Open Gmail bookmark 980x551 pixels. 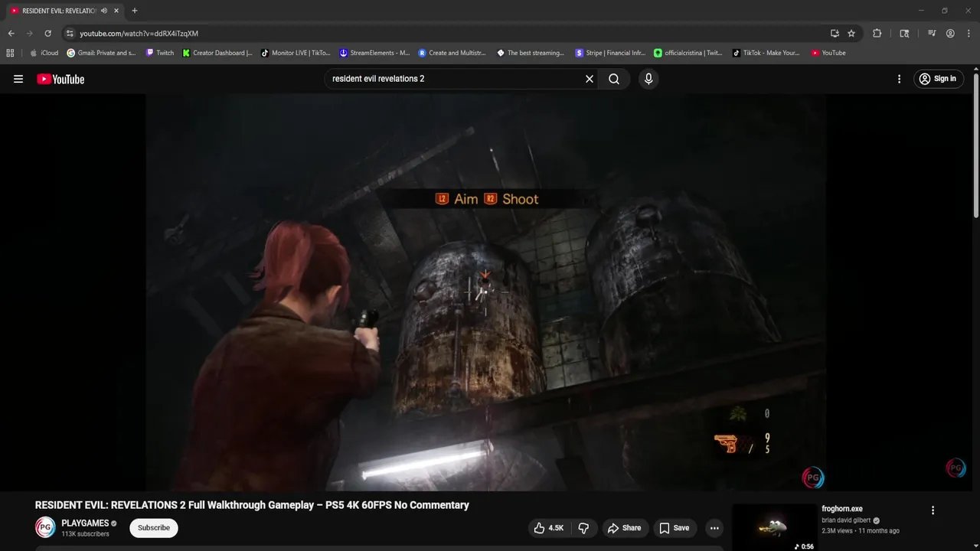point(101,53)
